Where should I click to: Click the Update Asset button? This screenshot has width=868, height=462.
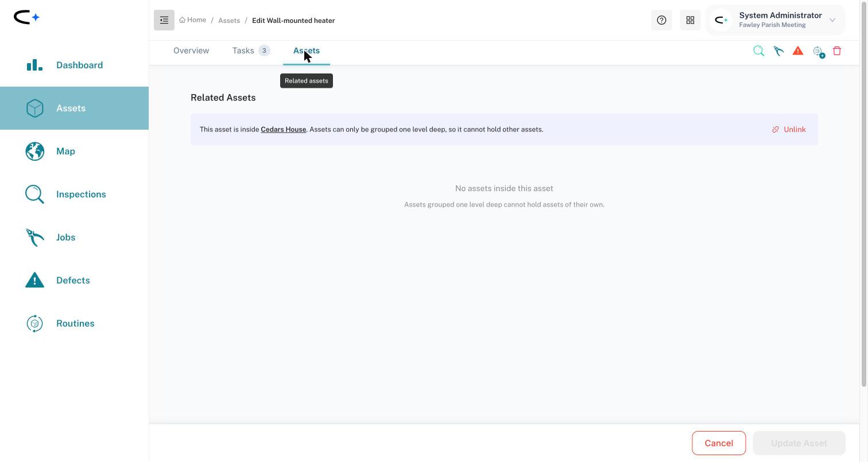[799, 443]
